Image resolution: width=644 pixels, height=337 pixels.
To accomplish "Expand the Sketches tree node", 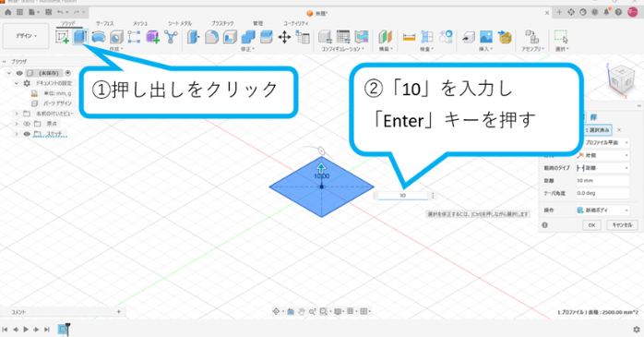I will click(x=17, y=134).
